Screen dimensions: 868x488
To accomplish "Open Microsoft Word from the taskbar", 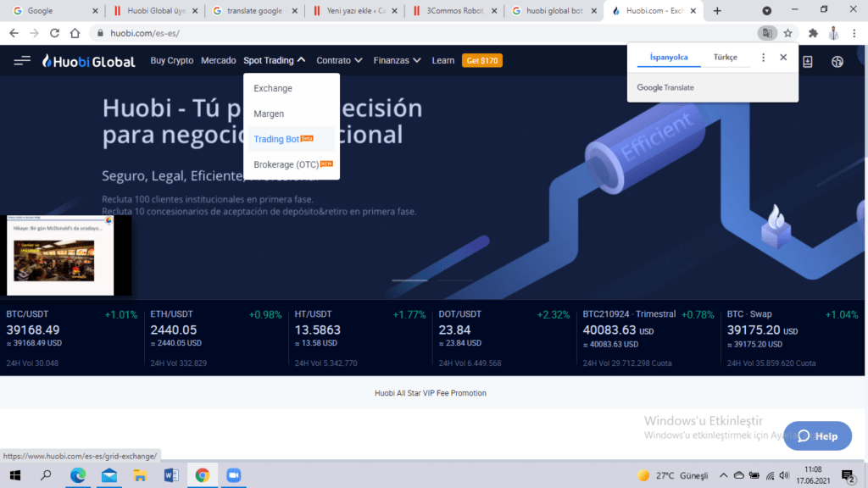I will (x=171, y=475).
